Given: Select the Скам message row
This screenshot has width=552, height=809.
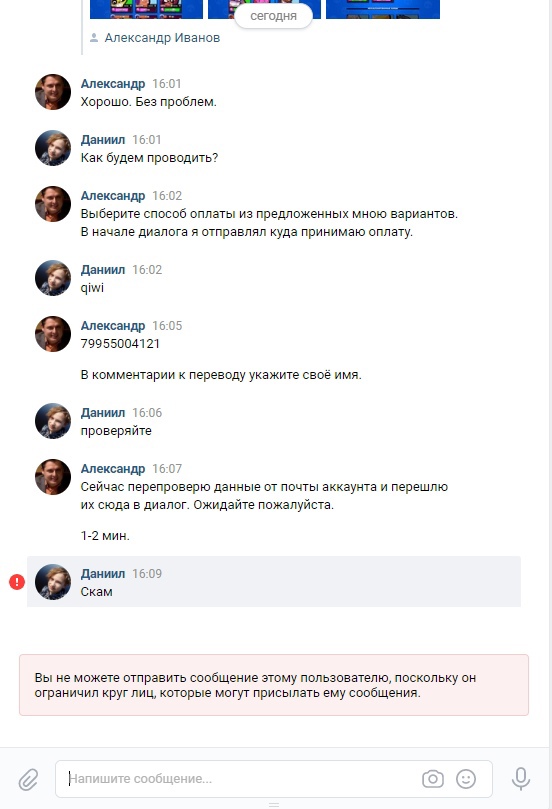Looking at the screenshot, I should pos(273,581).
